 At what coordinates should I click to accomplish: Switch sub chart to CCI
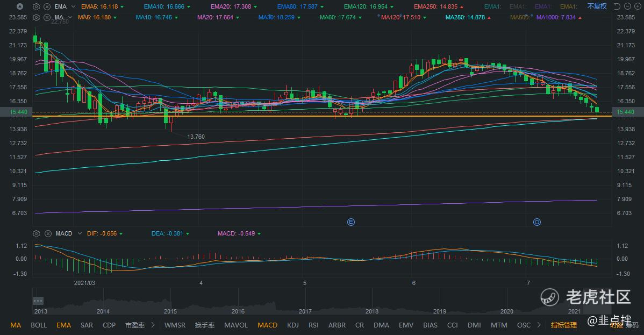pos(452,325)
